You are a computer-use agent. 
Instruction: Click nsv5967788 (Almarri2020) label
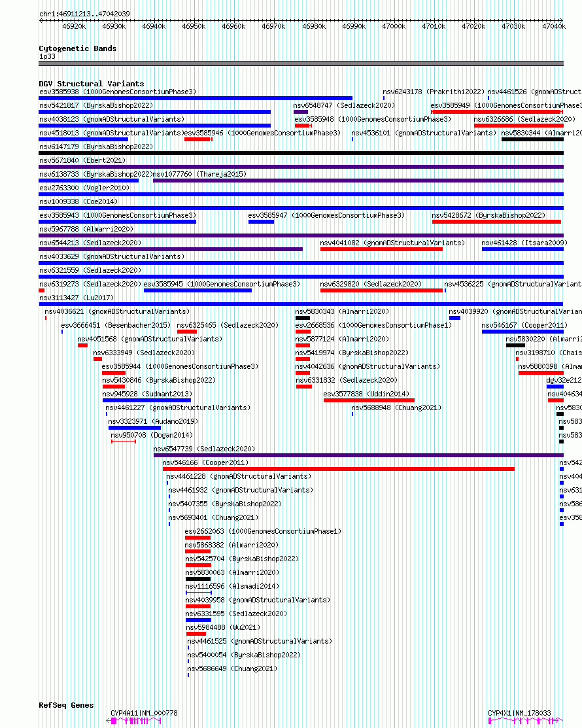click(86, 229)
